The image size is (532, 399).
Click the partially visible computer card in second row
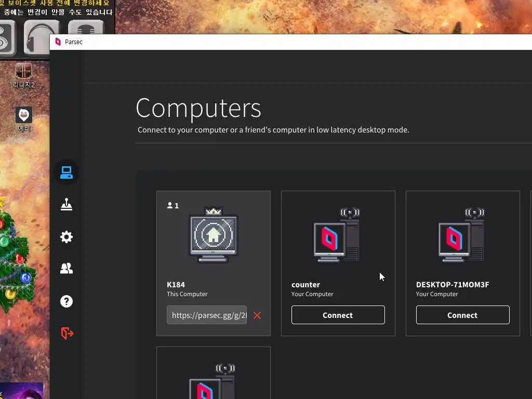214,373
